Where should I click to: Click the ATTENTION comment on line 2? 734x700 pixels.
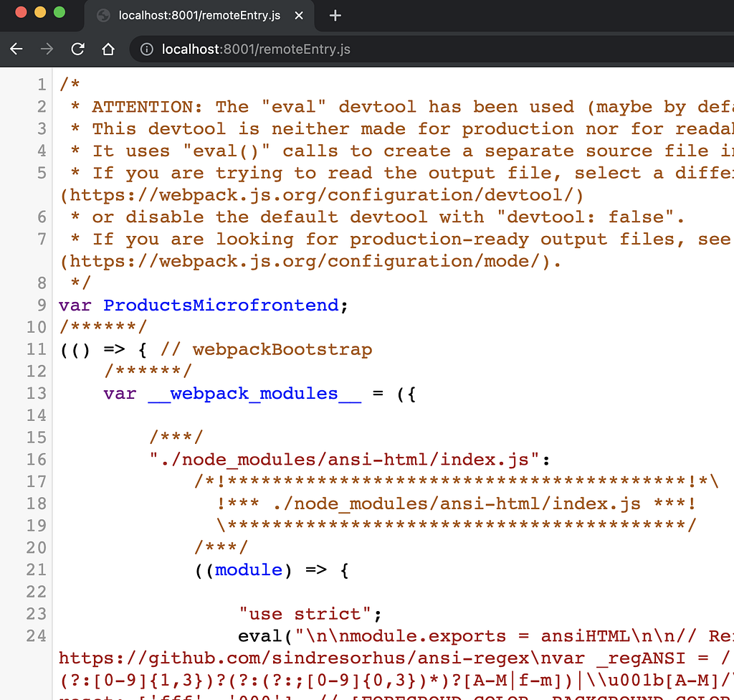point(401,107)
